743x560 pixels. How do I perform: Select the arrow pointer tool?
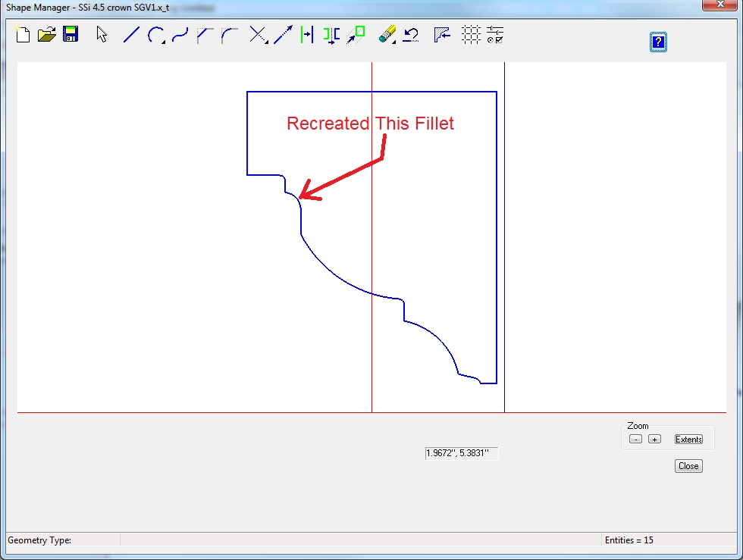click(x=102, y=34)
